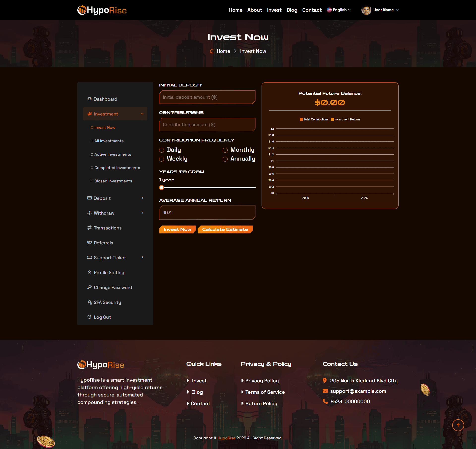The width and height of the screenshot is (476, 449).
Task: Click the Support Ticket icon
Action: (x=89, y=257)
